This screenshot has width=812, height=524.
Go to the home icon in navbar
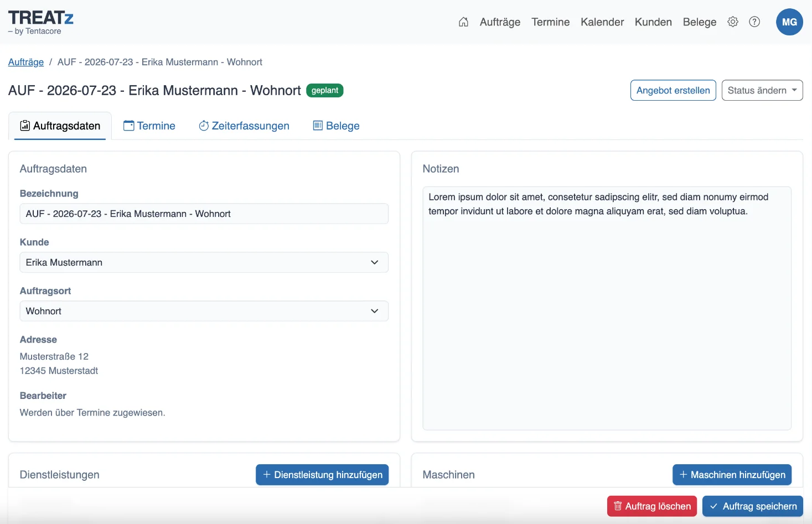[x=463, y=22]
